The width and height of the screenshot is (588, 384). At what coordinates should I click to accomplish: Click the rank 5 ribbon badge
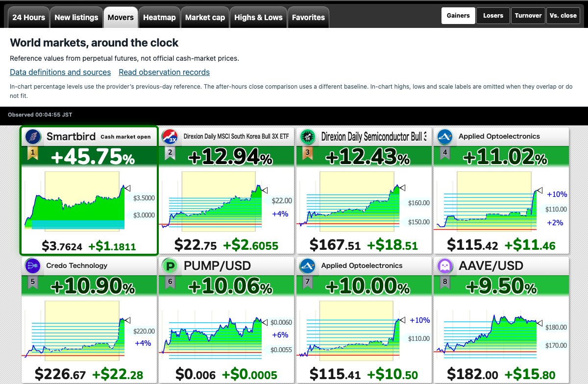[33, 283]
